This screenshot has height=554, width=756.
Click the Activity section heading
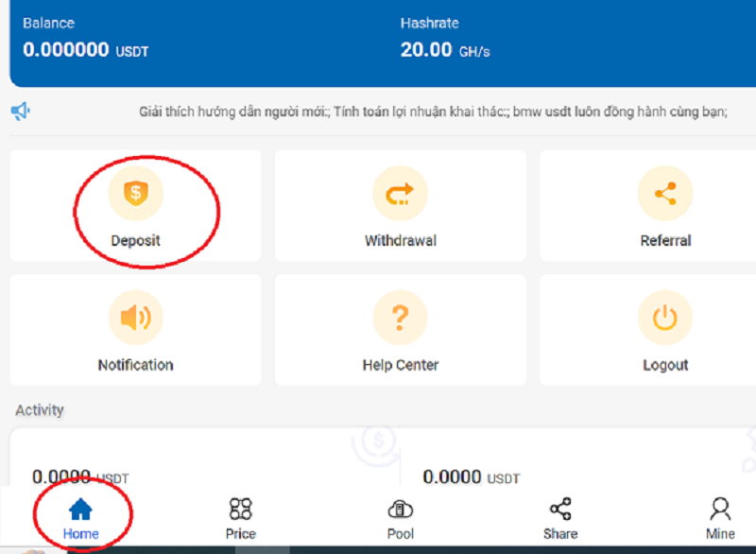[x=40, y=410]
